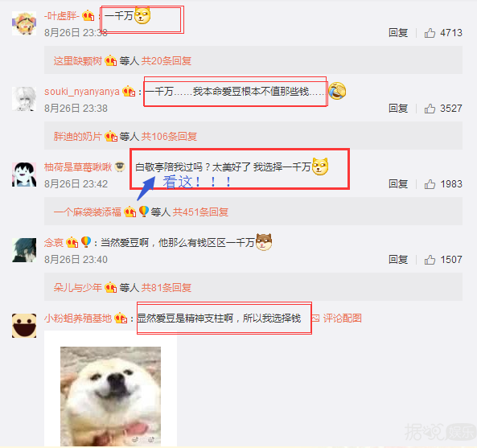477x448 pixels.
Task: Expand 共20条回复 replies
Action: 167,61
